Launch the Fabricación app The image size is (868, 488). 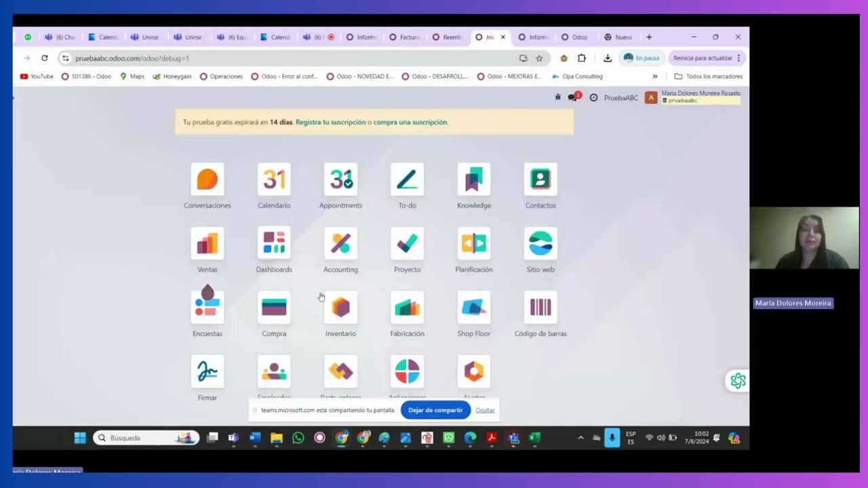click(x=407, y=308)
